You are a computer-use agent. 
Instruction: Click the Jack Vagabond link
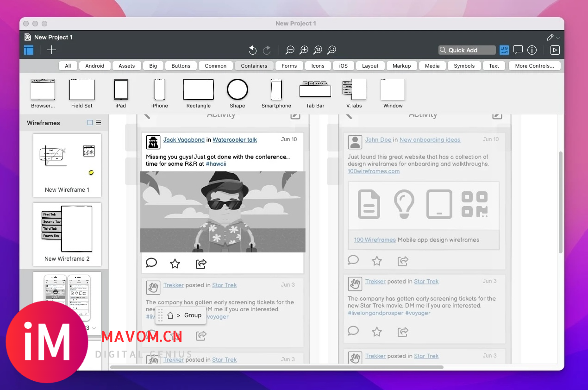184,139
